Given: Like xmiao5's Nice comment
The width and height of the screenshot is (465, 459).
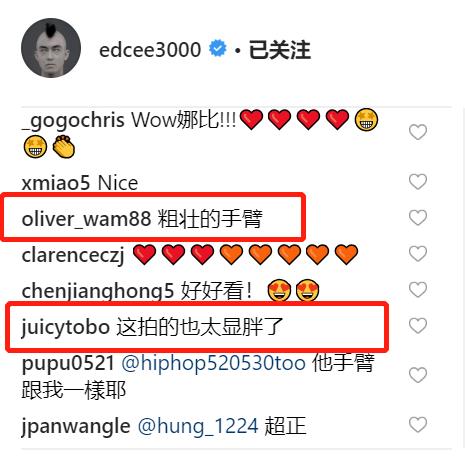Looking at the screenshot, I should 418,182.
